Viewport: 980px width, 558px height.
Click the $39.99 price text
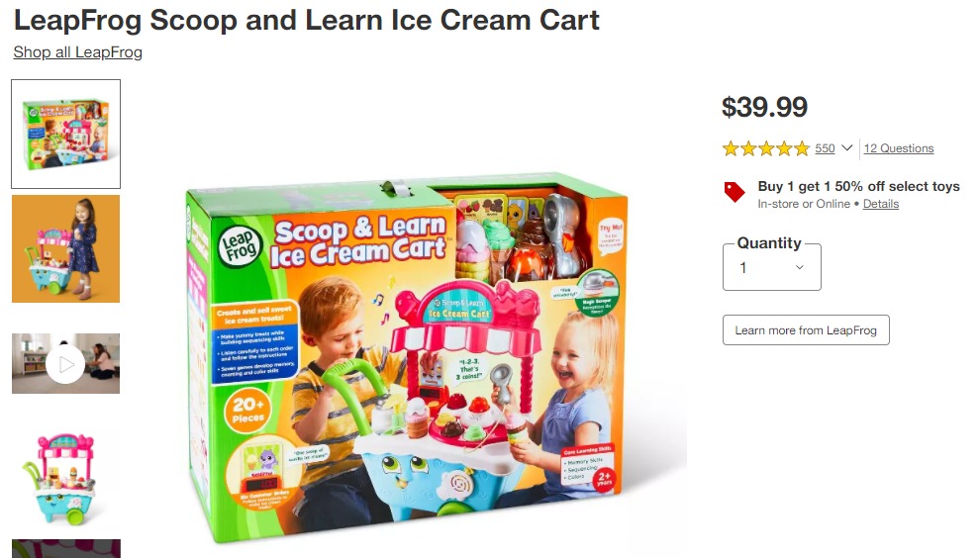[x=764, y=107]
